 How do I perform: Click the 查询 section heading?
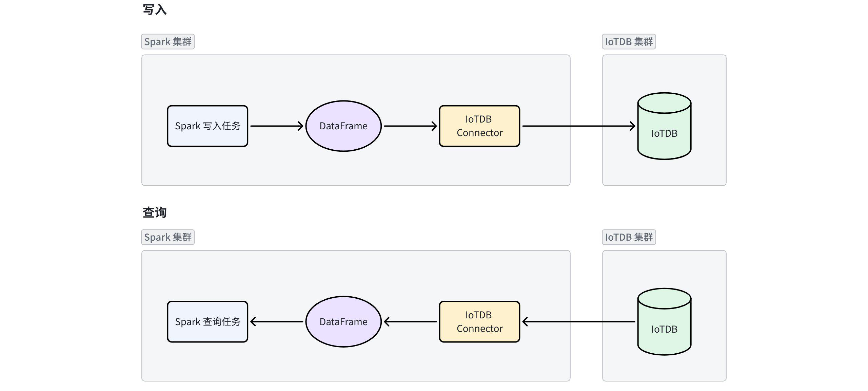pyautogui.click(x=155, y=212)
